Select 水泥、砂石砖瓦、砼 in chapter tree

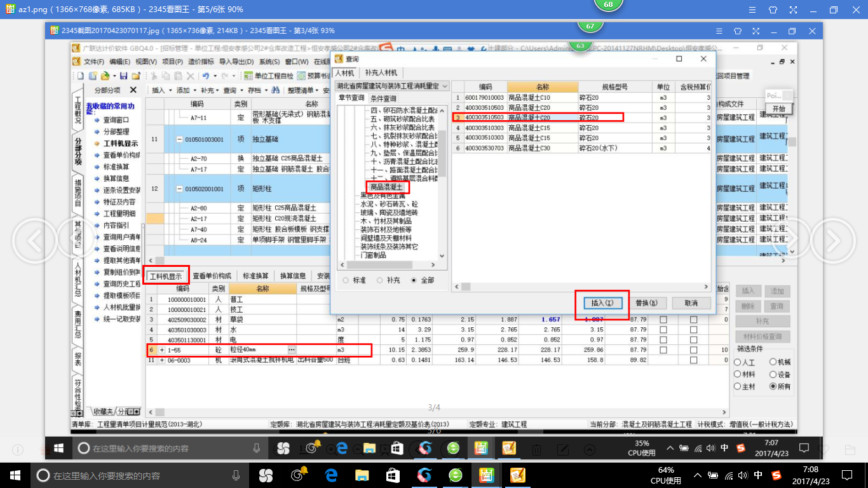point(389,205)
